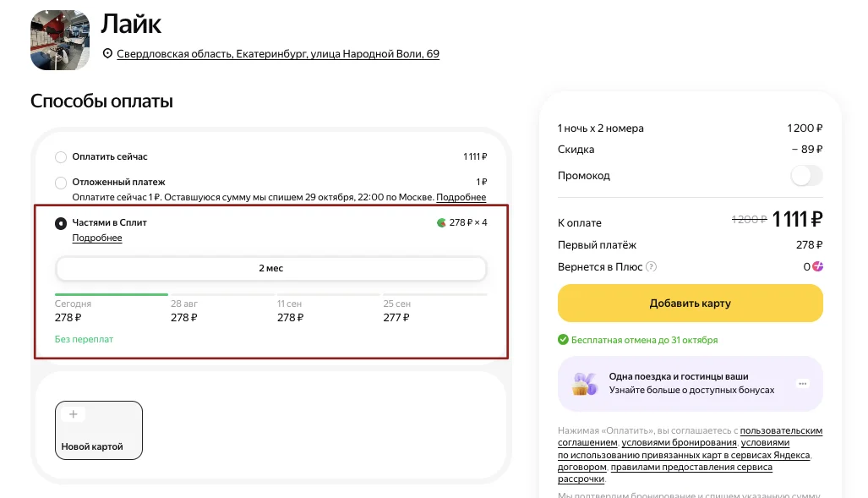Open the пользовательским соглашением link
The width and height of the screenshot is (868, 498).
pyautogui.click(x=691, y=436)
